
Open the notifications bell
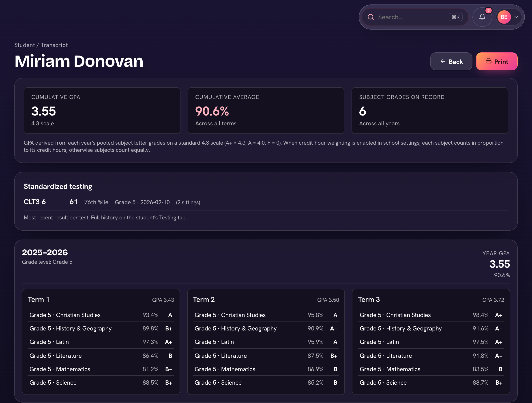tap(482, 17)
